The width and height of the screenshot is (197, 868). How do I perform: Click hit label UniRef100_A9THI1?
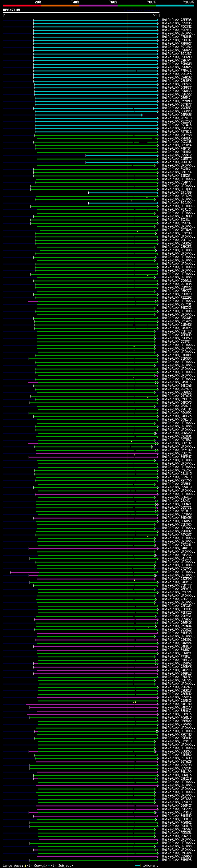click(x=177, y=131)
